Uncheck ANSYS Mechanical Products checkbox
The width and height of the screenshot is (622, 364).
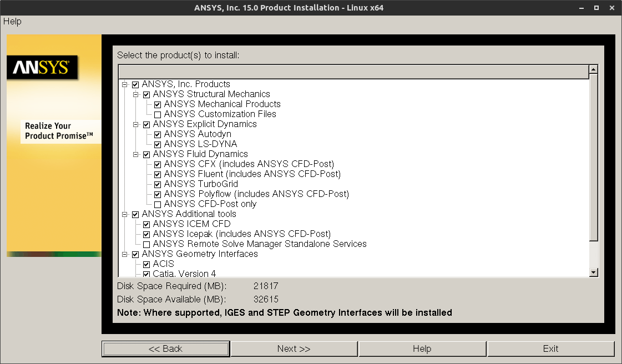point(158,105)
